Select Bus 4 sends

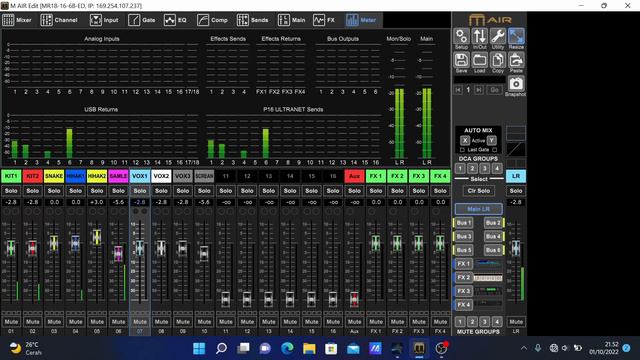(493, 236)
